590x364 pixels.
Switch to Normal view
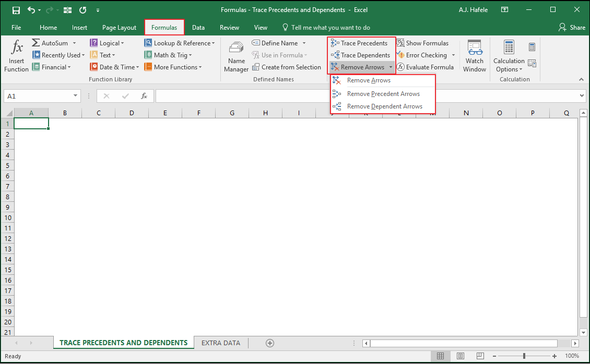(x=440, y=356)
